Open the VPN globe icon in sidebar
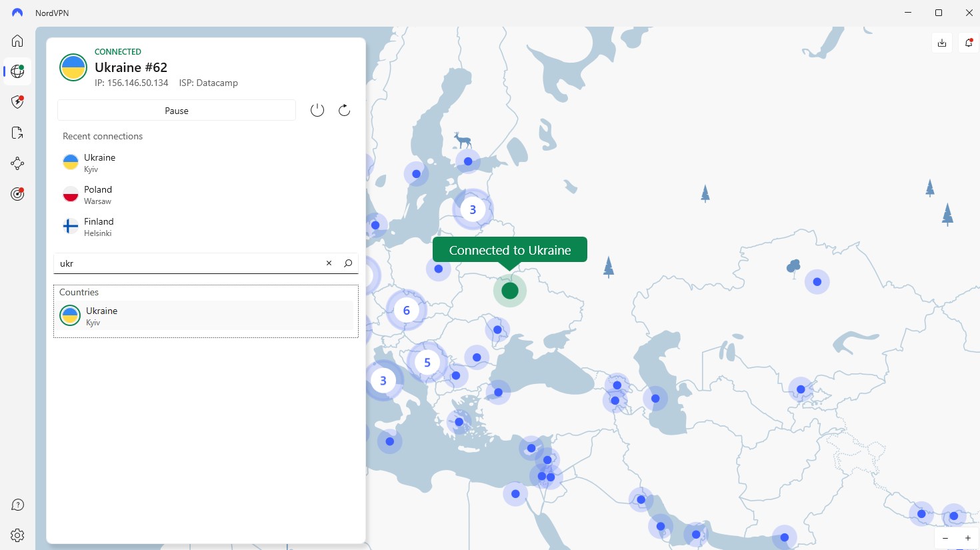This screenshot has width=980, height=550. point(17,71)
